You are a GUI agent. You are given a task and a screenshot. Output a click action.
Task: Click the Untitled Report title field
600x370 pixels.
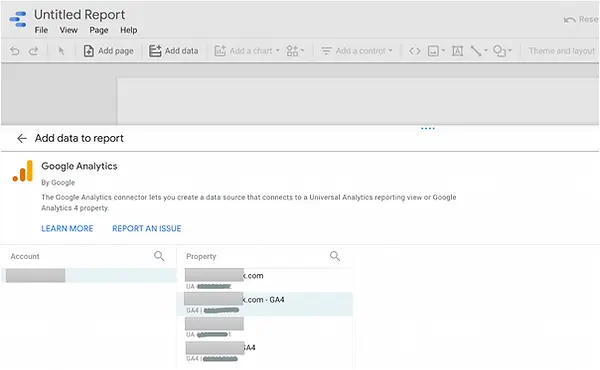[80, 15]
